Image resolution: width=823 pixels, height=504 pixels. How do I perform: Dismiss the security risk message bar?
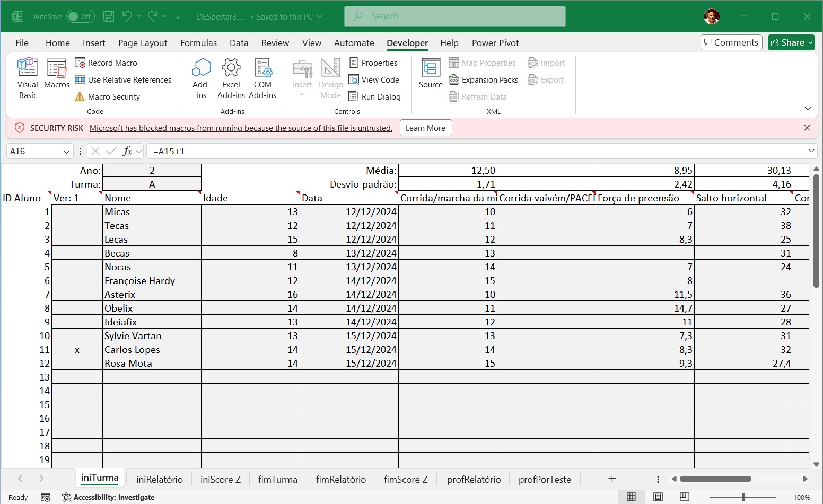tap(807, 128)
